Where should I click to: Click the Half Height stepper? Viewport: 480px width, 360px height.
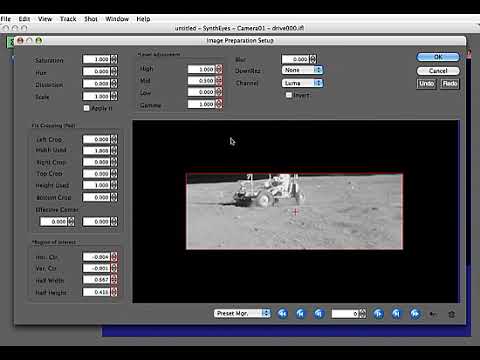tap(114, 292)
